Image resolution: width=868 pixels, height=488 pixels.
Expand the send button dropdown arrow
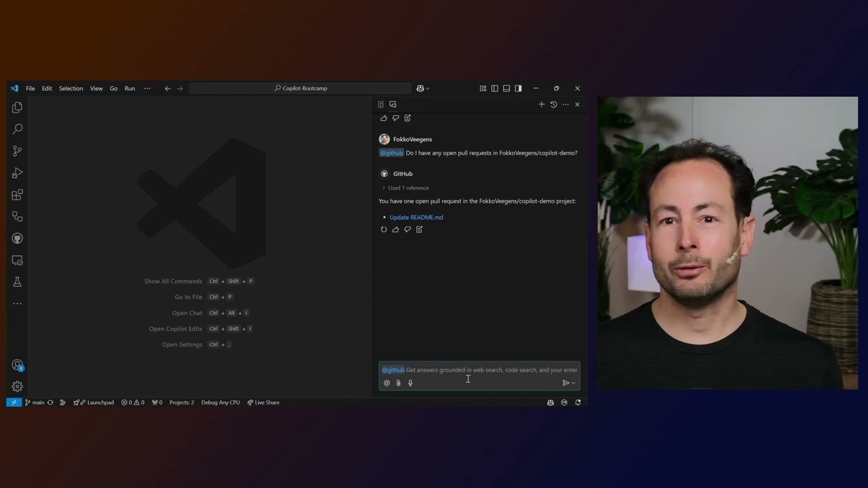click(x=574, y=384)
